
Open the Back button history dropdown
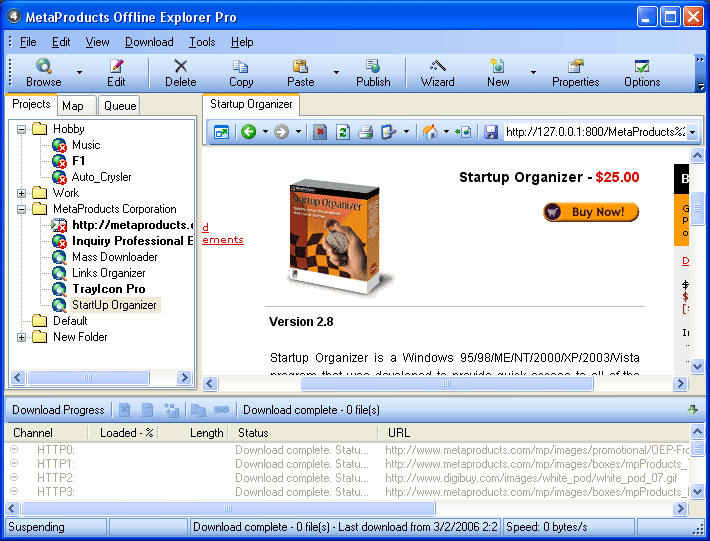point(265,132)
